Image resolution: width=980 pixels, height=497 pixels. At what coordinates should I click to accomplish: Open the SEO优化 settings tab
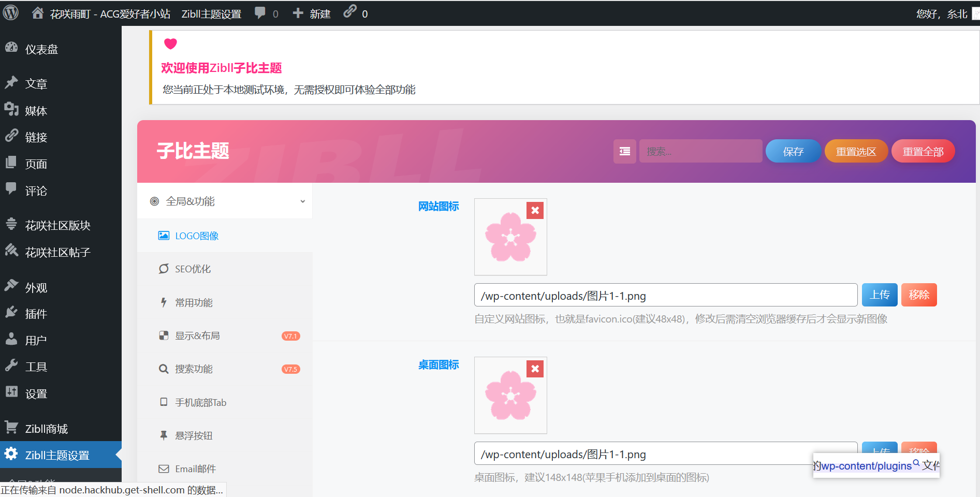(x=225, y=269)
